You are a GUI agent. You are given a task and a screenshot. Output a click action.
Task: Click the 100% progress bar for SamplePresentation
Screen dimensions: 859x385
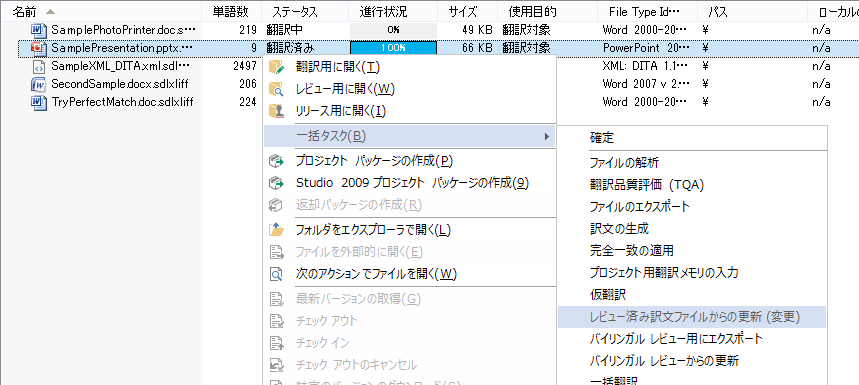click(393, 48)
